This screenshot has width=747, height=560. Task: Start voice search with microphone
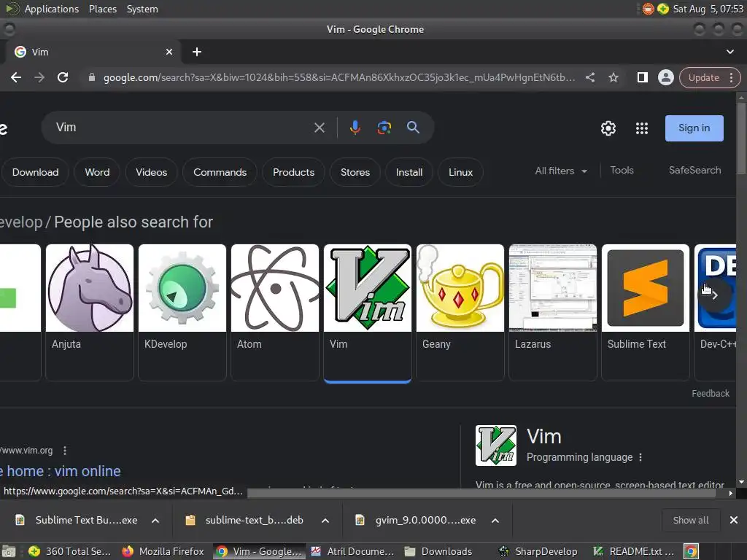355,128
